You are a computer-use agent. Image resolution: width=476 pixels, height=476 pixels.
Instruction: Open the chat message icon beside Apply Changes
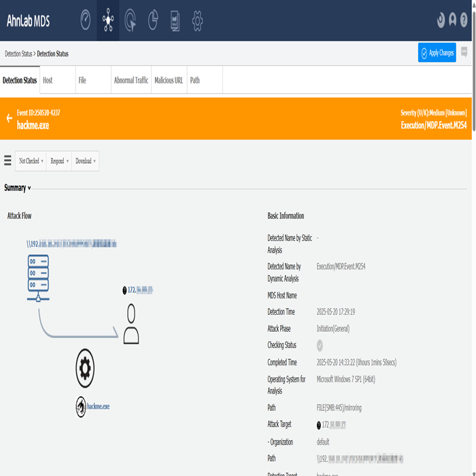click(x=464, y=52)
